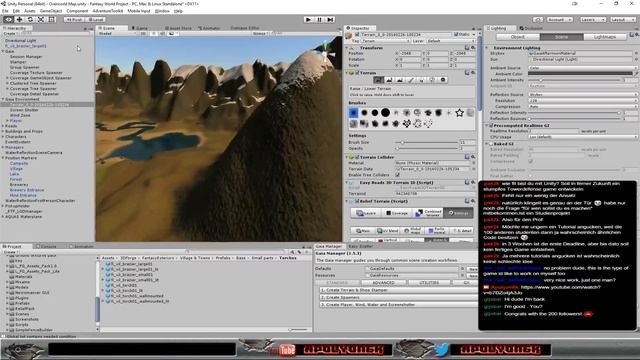Toggle the Static checkbox

(x=456, y=35)
